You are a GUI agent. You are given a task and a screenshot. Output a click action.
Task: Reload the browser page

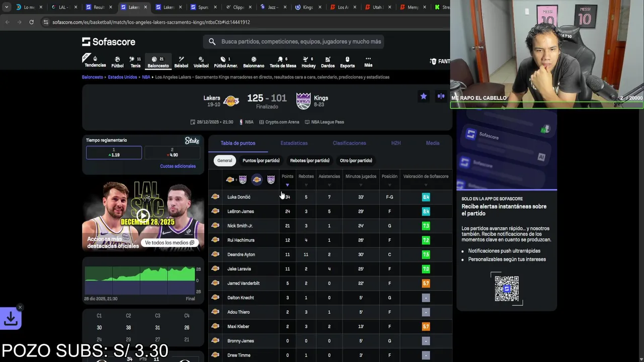31,22
